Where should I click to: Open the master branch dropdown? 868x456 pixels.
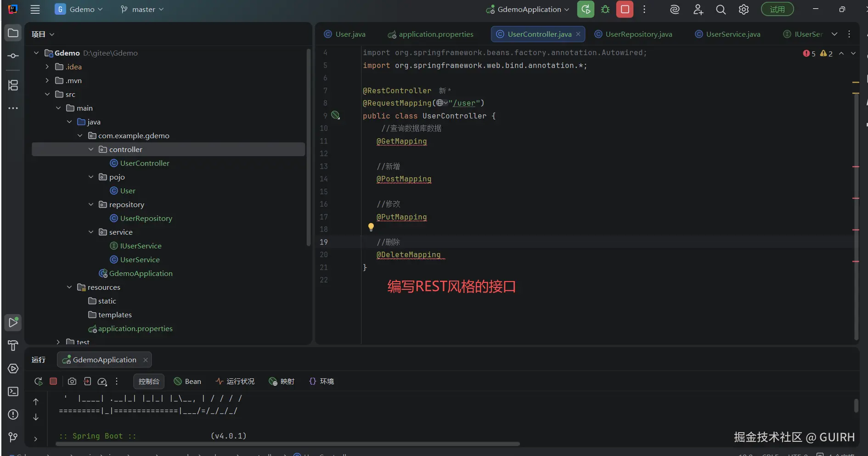142,9
